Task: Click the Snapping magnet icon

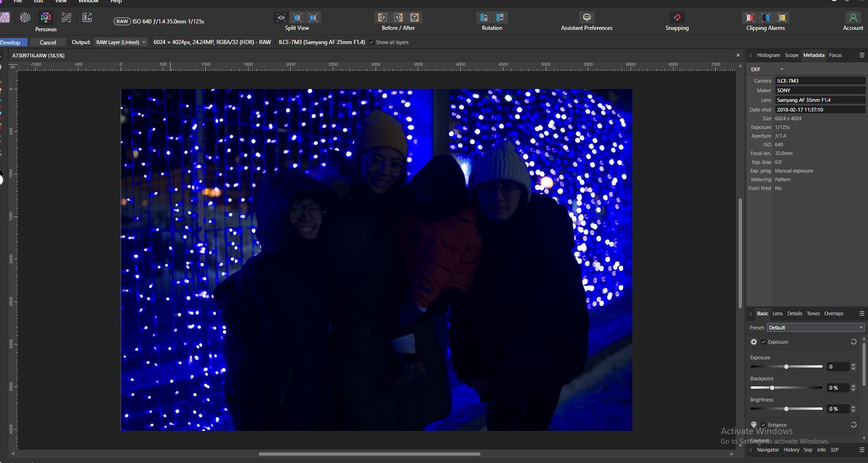Action: (x=677, y=18)
